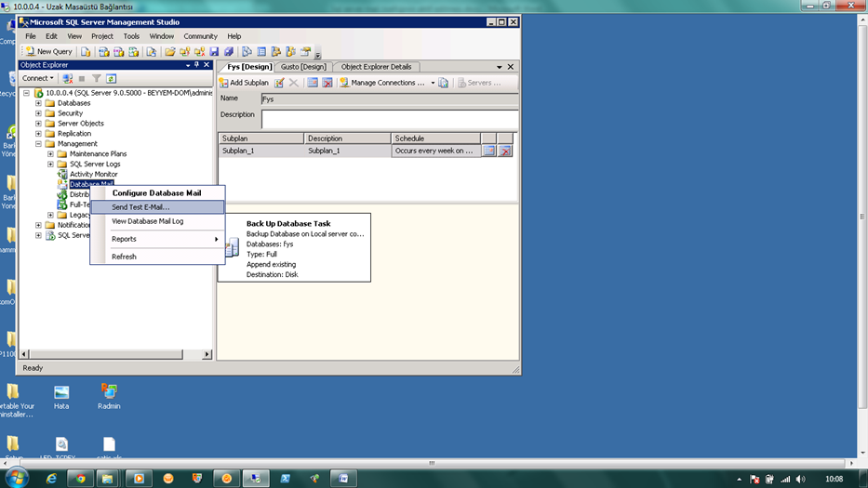This screenshot has height=488, width=868.
Task: Click the Subplan_1 row schedule calendar icon
Action: coord(488,151)
